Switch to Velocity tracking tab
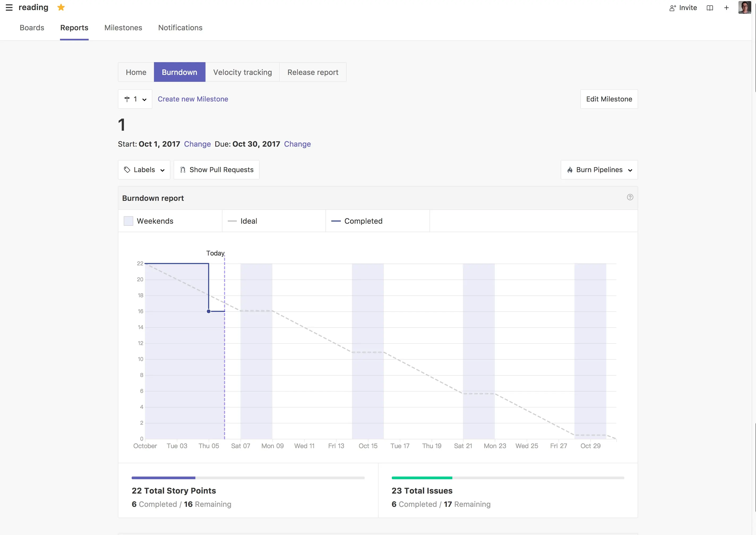 click(242, 72)
